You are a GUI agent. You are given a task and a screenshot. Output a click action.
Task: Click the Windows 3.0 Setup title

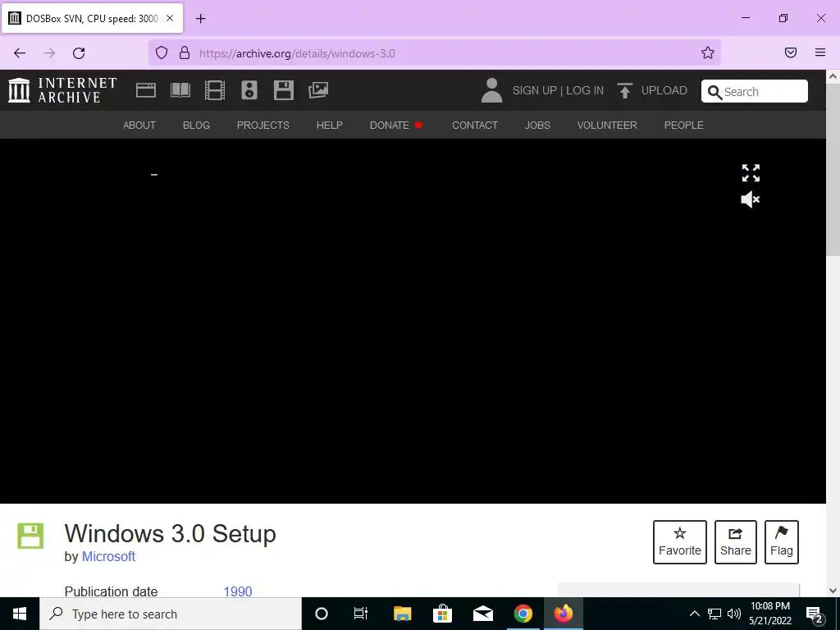tap(171, 533)
